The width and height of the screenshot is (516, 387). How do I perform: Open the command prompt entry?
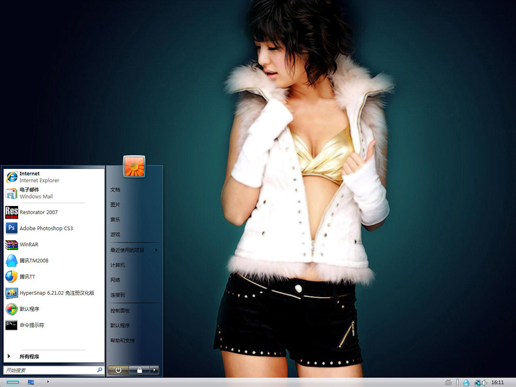(54, 325)
